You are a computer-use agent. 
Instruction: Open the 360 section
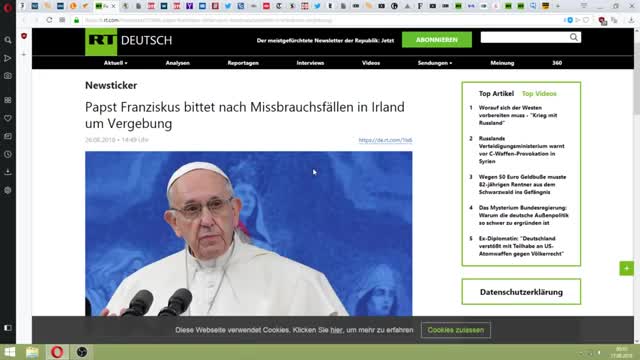557,63
